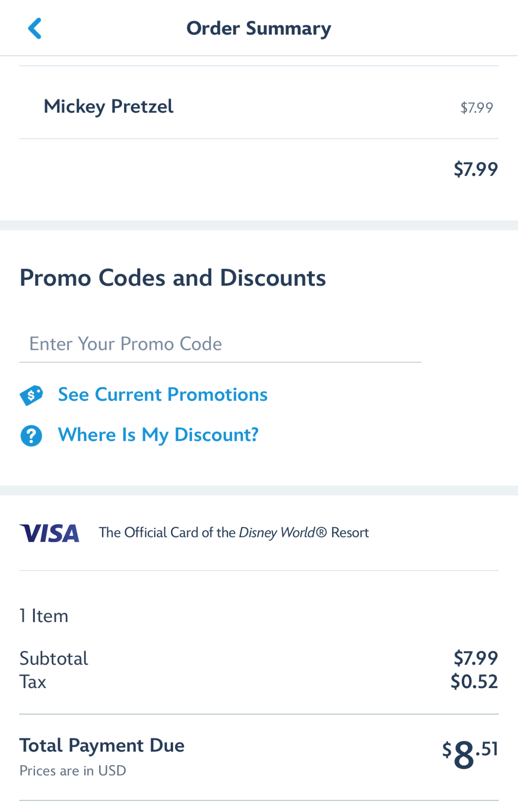This screenshot has width=518, height=812.
Task: Tap the Promo Codes and Discounts heading
Action: (x=173, y=278)
